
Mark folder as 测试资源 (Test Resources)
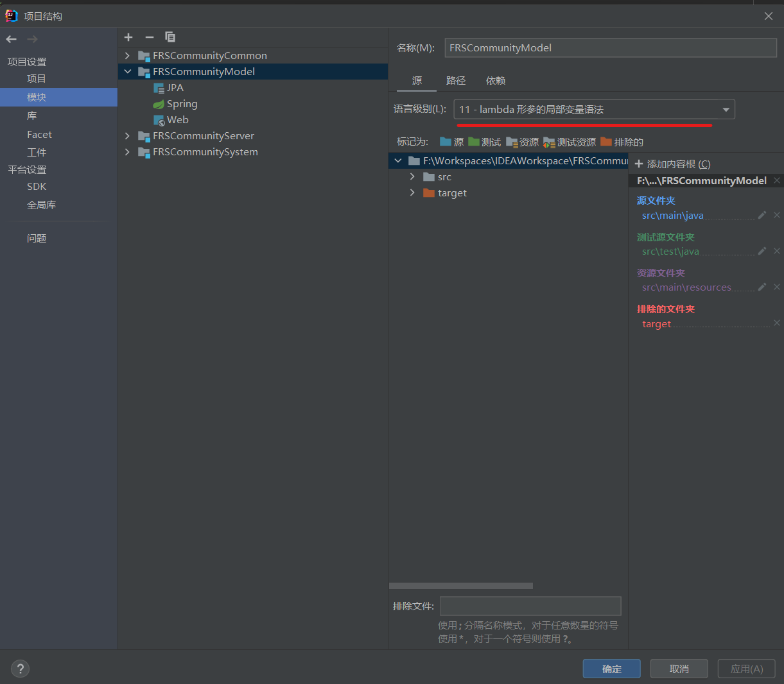tap(570, 142)
